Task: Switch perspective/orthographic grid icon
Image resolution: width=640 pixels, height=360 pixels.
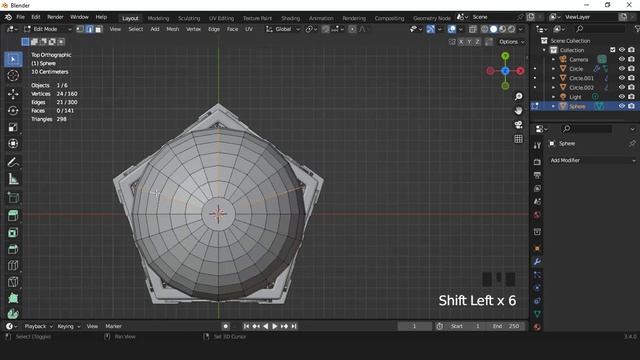Action: click(518, 139)
